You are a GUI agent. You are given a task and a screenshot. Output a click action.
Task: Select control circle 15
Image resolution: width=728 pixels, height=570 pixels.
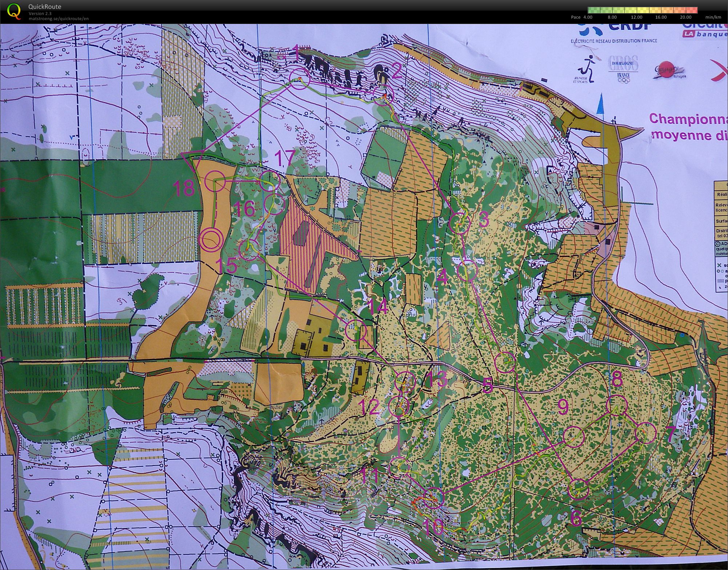(x=249, y=250)
